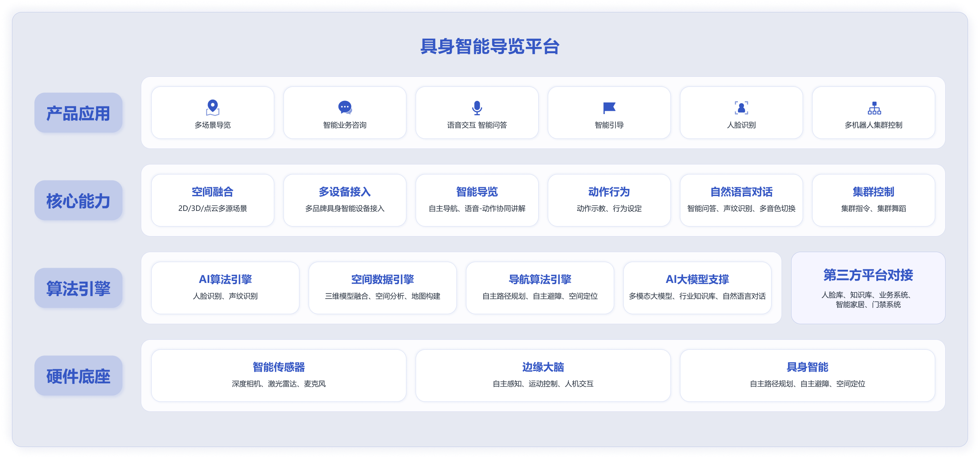Viewport: 980px width, 459px height.
Task: Click the 集群控制 card
Action: pyautogui.click(x=873, y=200)
